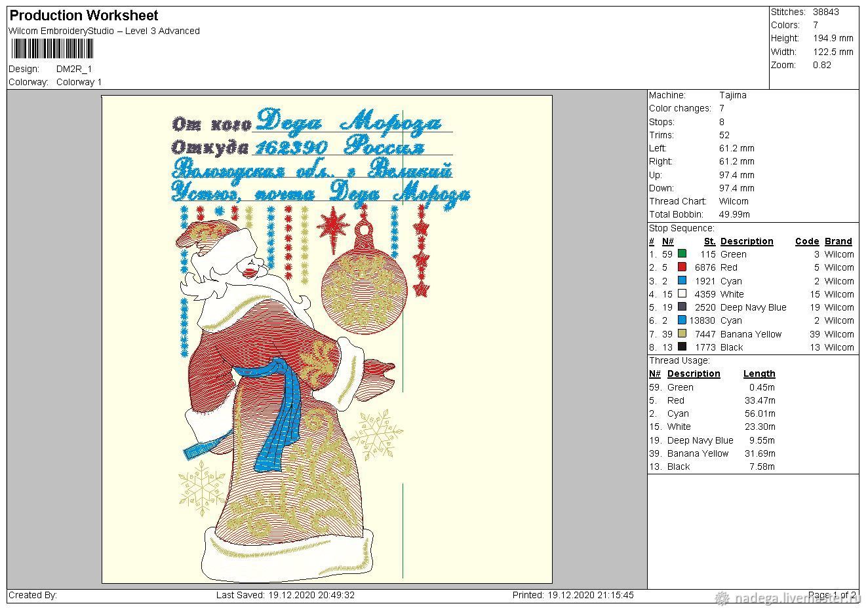Click the Production Worksheet title
Viewport: 868px width, 610px height.
click(x=84, y=16)
